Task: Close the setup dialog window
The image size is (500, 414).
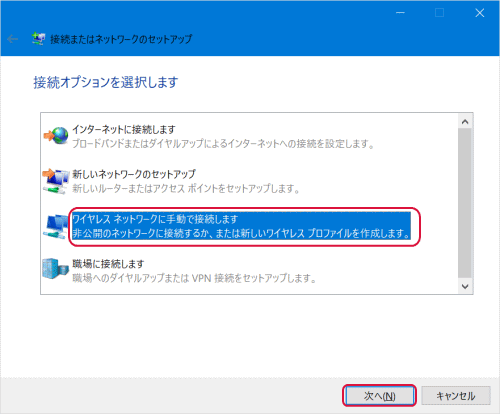Action: pos(480,13)
